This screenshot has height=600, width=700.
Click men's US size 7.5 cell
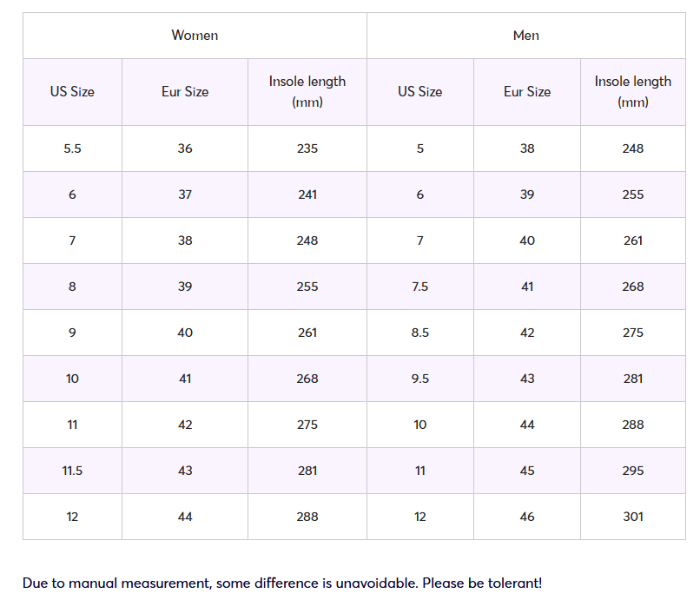pyautogui.click(x=420, y=287)
